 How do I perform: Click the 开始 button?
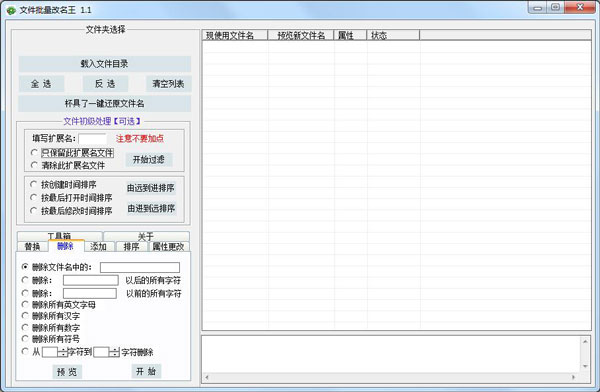[x=146, y=371]
